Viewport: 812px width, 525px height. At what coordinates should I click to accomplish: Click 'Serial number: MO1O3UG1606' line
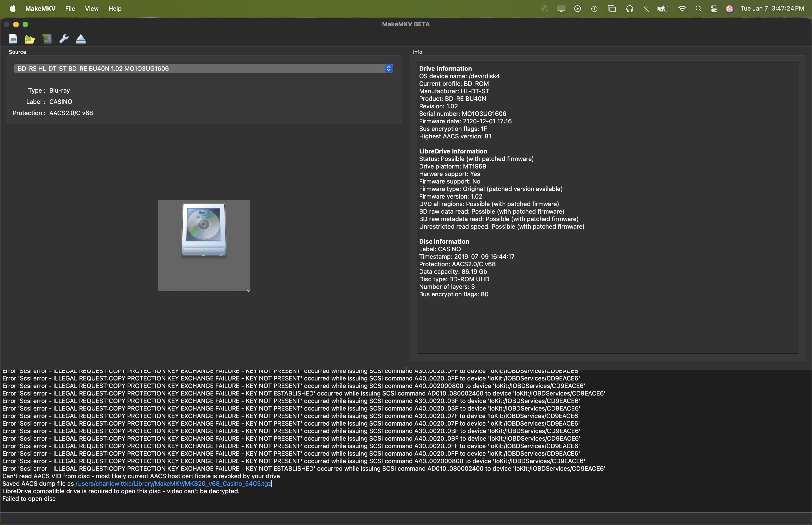point(462,114)
